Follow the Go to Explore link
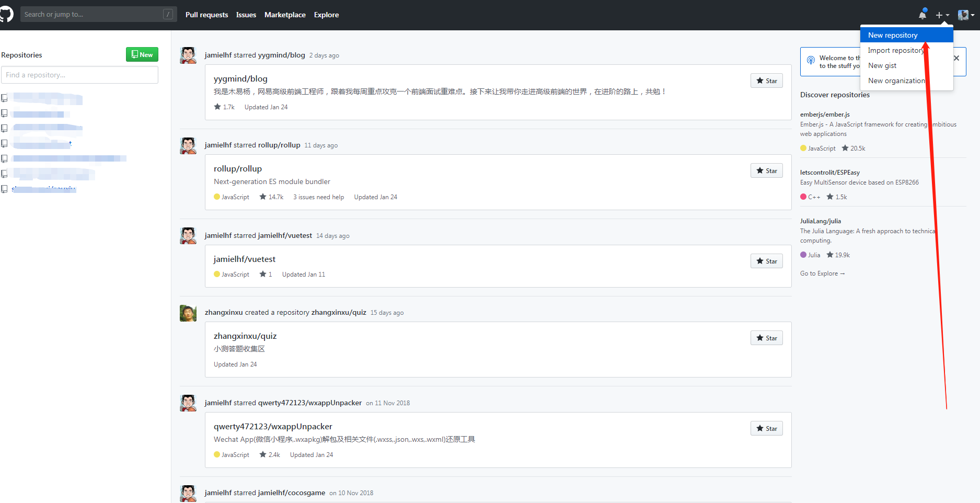Screen dimensions: 980x503 (822, 273)
